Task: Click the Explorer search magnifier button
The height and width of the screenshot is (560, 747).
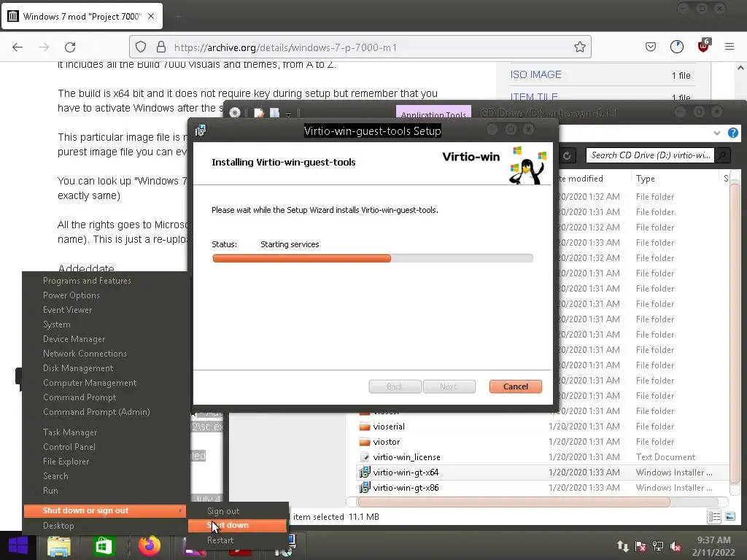Action: pyautogui.click(x=722, y=155)
